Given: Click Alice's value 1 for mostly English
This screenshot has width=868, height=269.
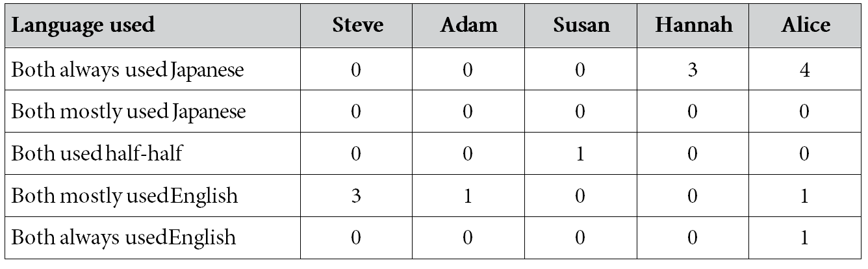Looking at the screenshot, I should (x=806, y=196).
